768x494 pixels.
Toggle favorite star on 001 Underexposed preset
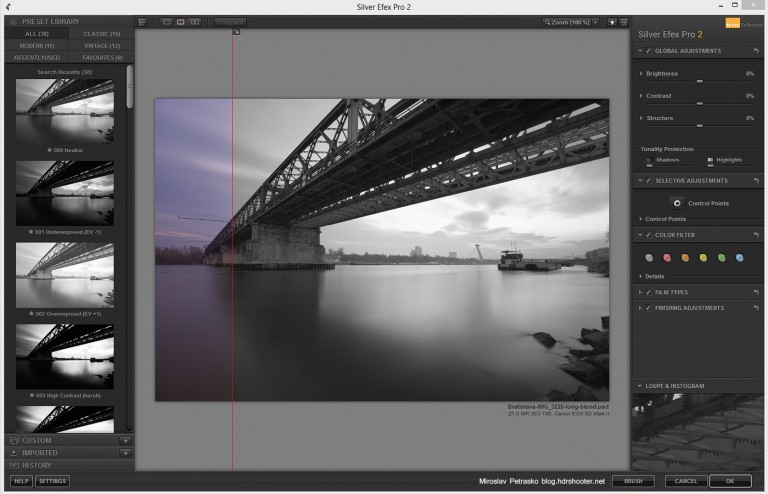31,232
